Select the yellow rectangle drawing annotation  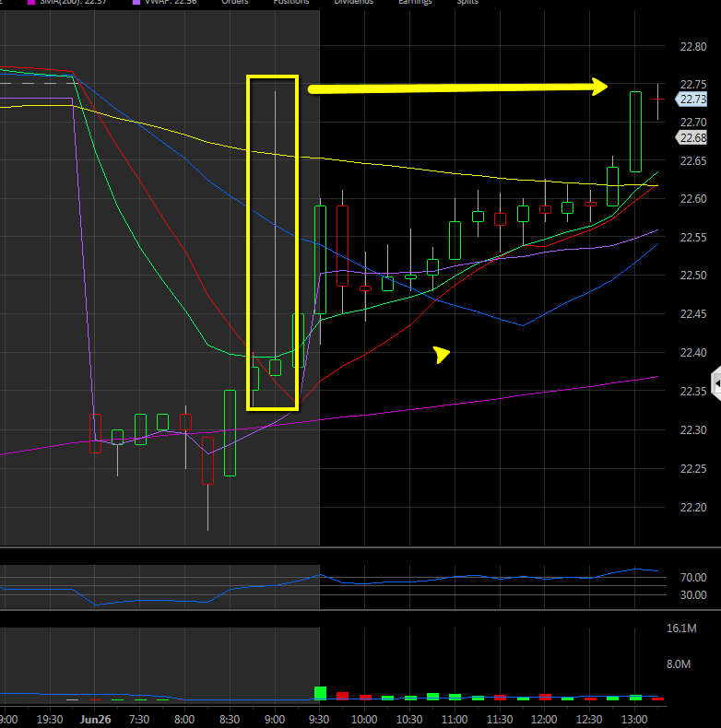click(x=249, y=241)
